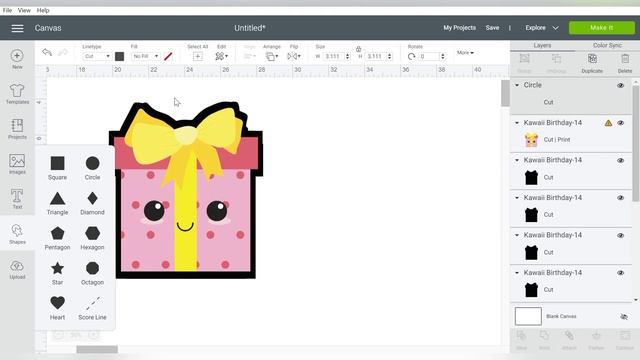Open the Edit dropdown
The height and width of the screenshot is (360, 640).
pos(222,56)
